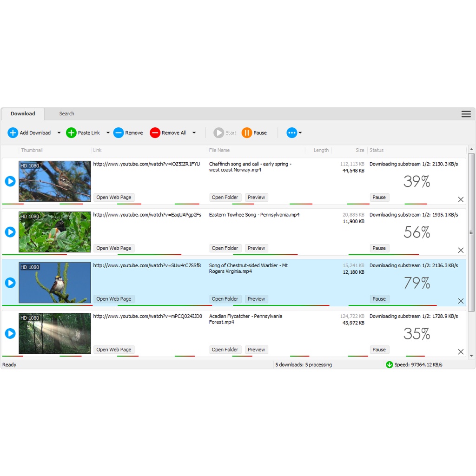Preview the Acadian Flycatcher file
Image resolution: width=476 pixels, height=476 pixels.
click(256, 350)
